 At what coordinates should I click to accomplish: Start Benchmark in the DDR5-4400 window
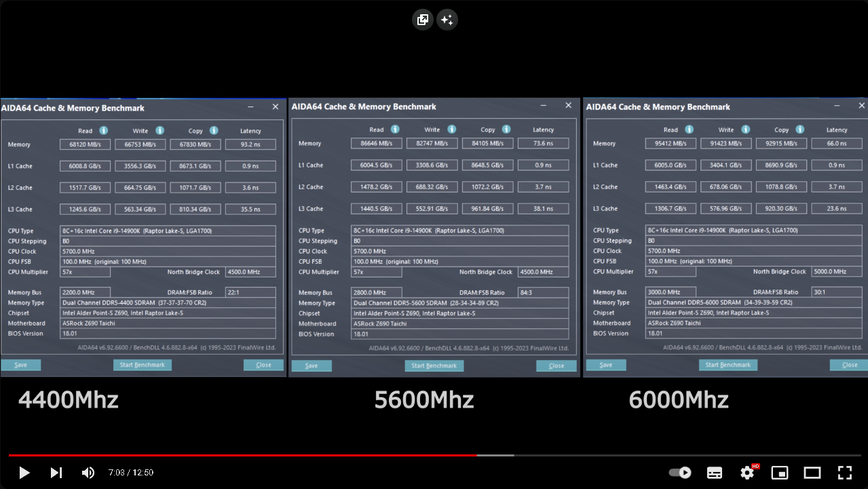pos(142,365)
